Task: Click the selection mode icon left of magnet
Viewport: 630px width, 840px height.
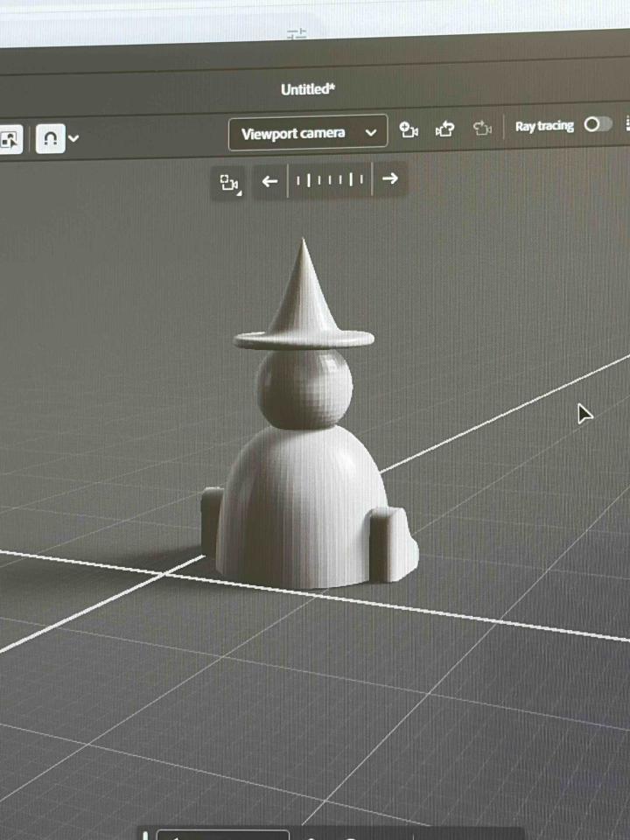Action: (x=10, y=140)
